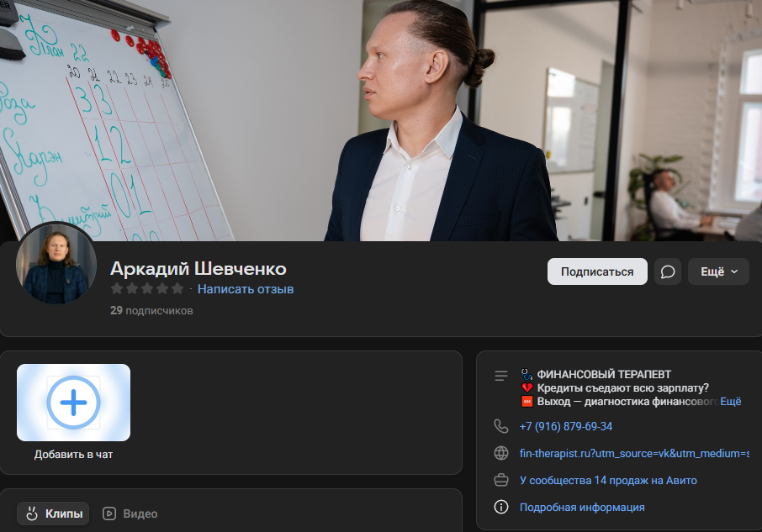Click the plus icon for chat
Viewport: 762px width, 532px height.
click(x=73, y=403)
